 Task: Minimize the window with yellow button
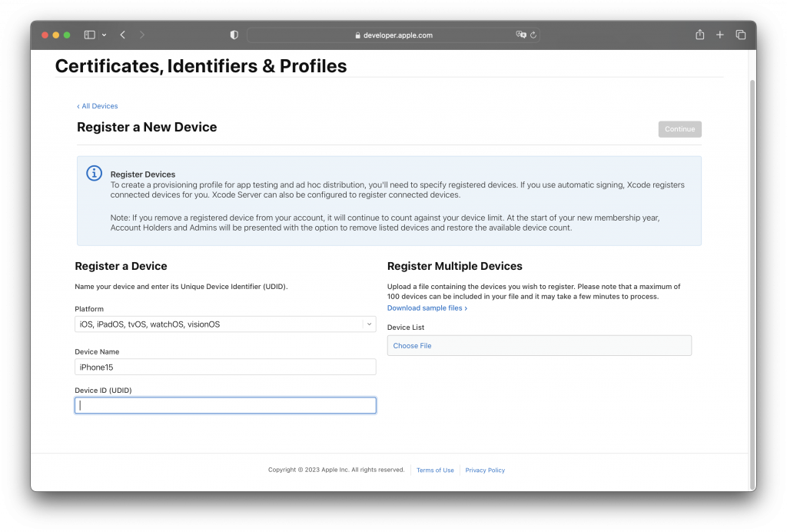tap(55, 35)
